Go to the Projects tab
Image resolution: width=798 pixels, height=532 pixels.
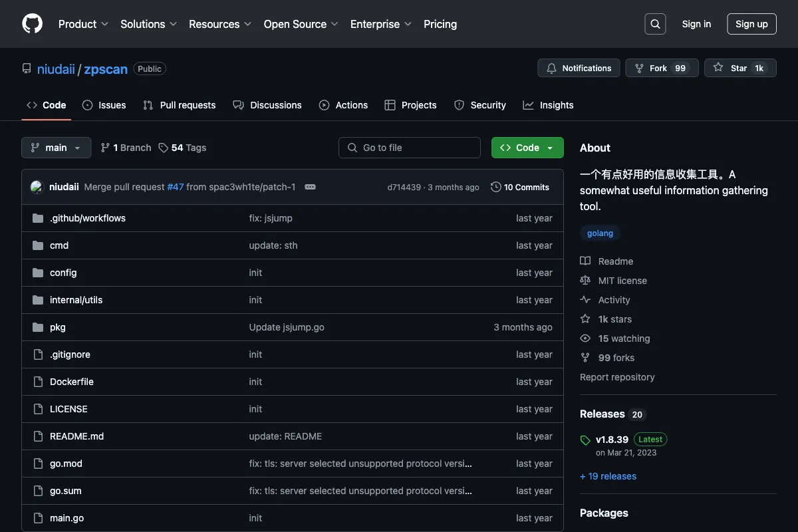410,105
